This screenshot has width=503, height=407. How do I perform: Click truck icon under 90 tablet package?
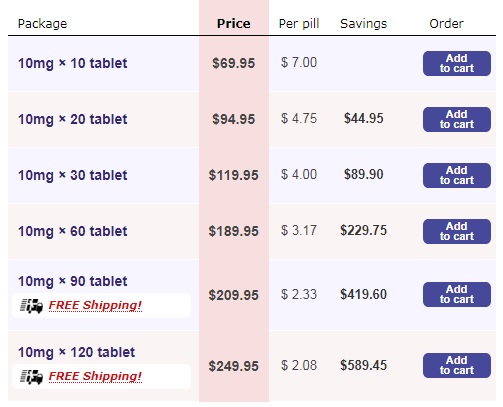coord(31,306)
